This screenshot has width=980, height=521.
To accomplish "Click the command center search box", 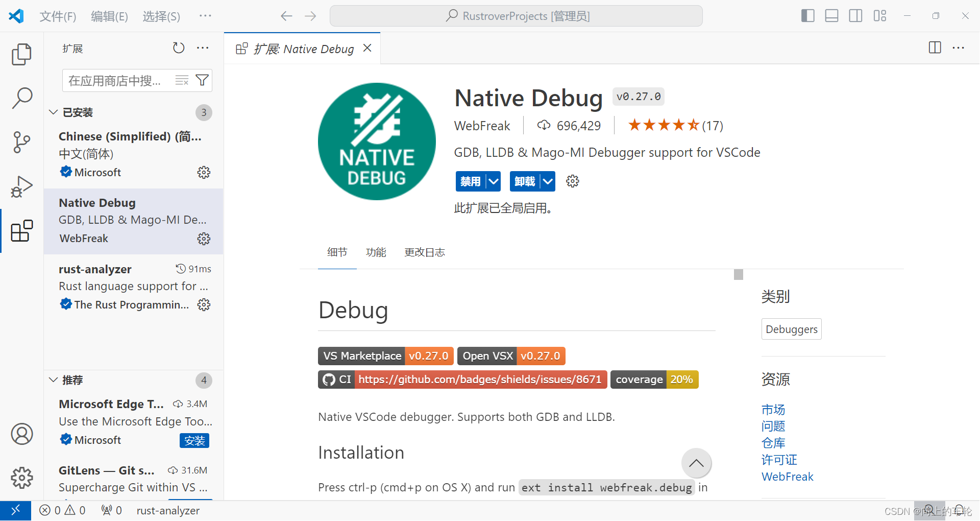I will [516, 16].
